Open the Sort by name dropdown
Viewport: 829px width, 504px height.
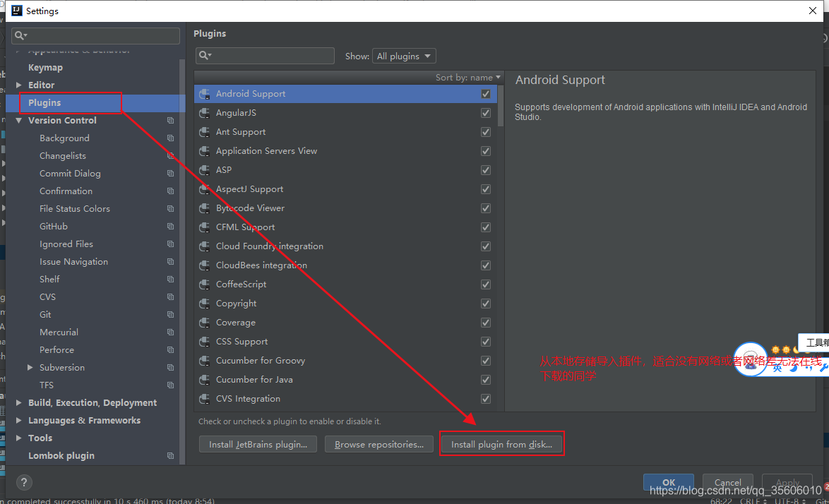click(x=468, y=77)
